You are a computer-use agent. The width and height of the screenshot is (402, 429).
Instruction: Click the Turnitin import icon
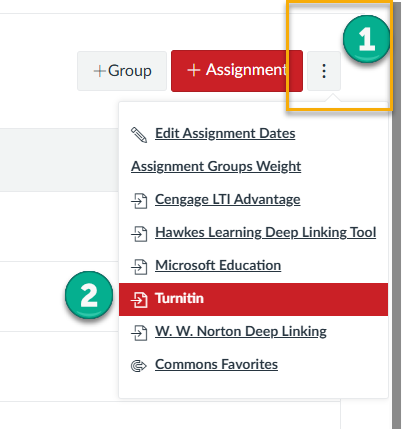click(x=139, y=299)
